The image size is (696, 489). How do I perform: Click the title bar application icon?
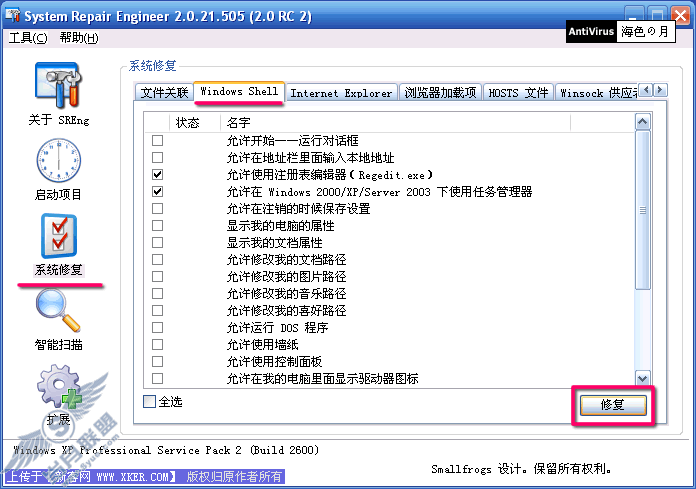coord(12,15)
